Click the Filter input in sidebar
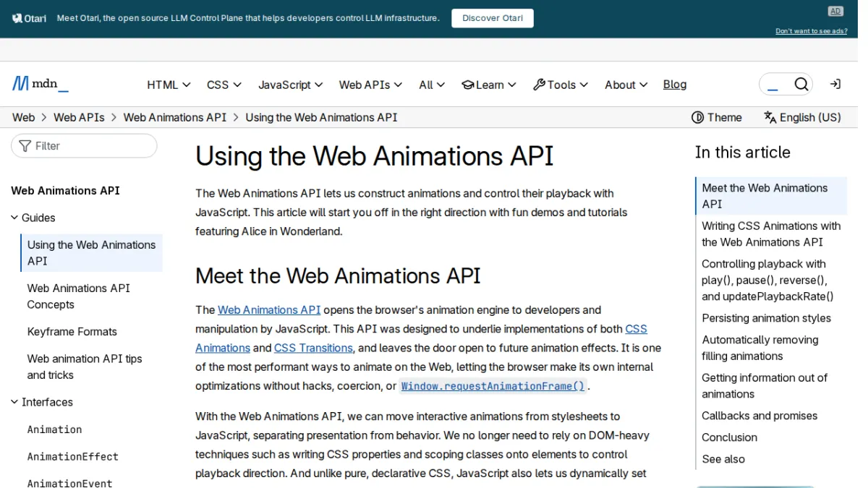 pos(84,146)
